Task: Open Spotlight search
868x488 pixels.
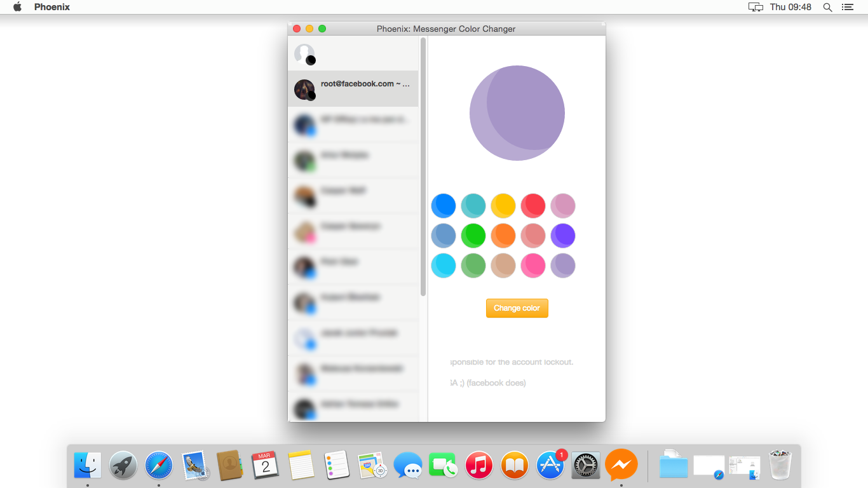Action: (827, 7)
